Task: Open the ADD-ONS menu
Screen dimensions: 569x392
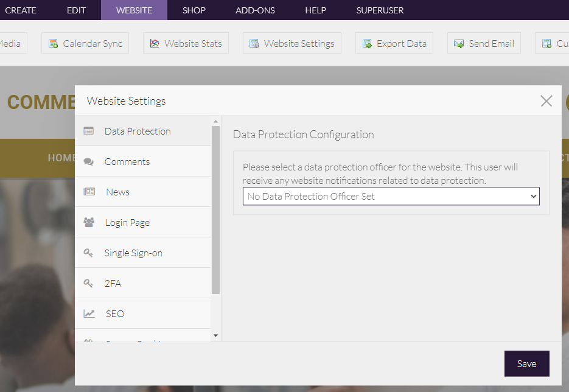Action: (255, 10)
